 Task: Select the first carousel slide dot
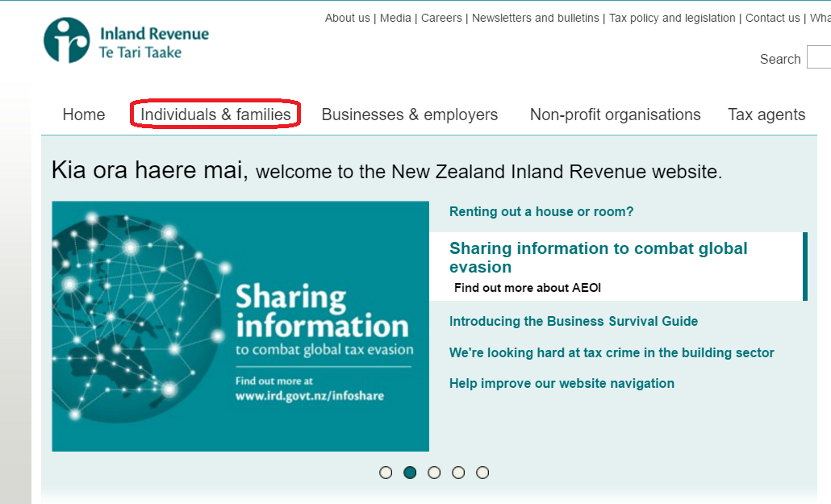pyautogui.click(x=386, y=473)
